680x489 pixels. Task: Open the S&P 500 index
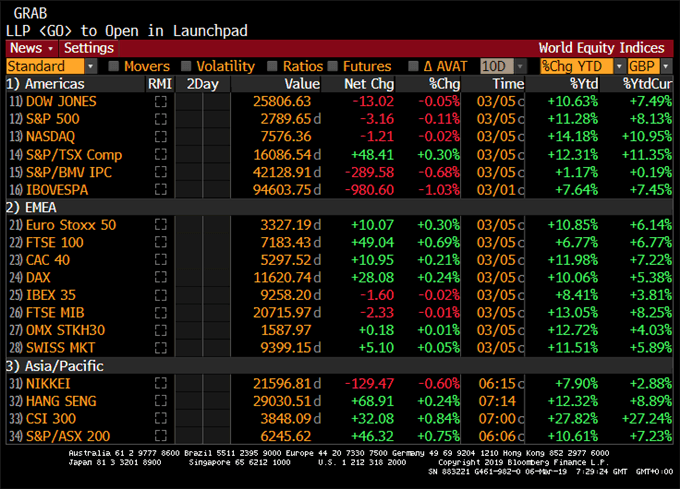click(53, 119)
